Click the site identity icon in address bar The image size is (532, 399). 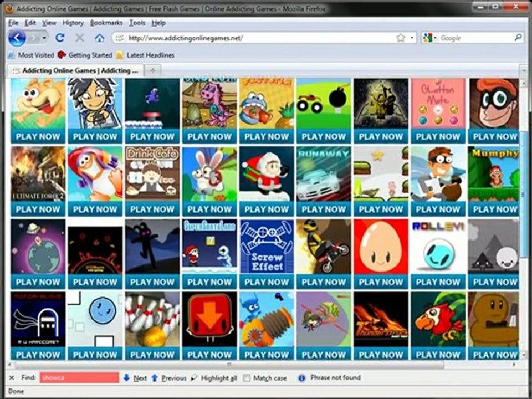coord(119,38)
